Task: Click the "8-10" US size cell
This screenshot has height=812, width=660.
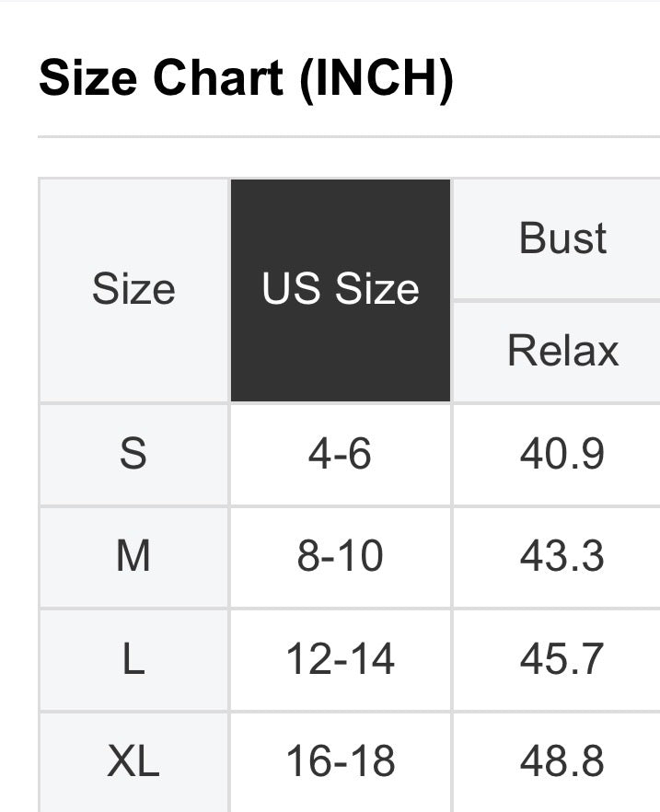Action: pos(341,557)
